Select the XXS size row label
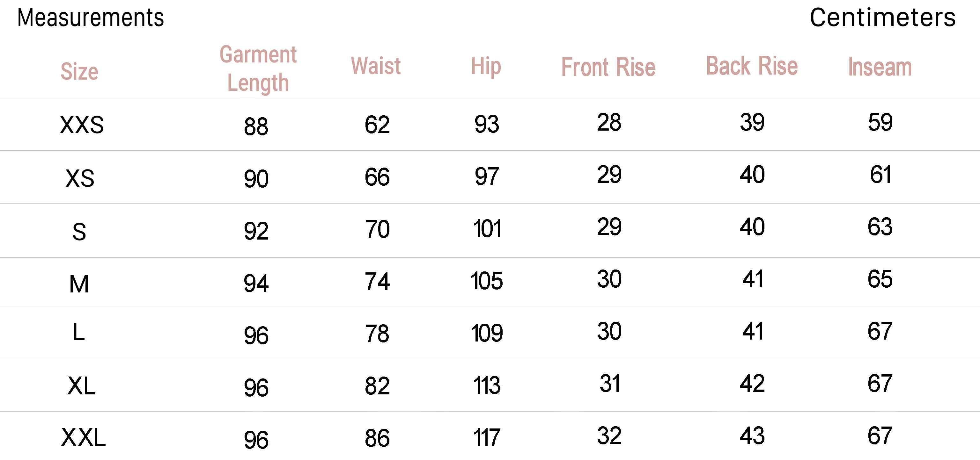Viewport: 980px width, 460px height. tap(82, 125)
